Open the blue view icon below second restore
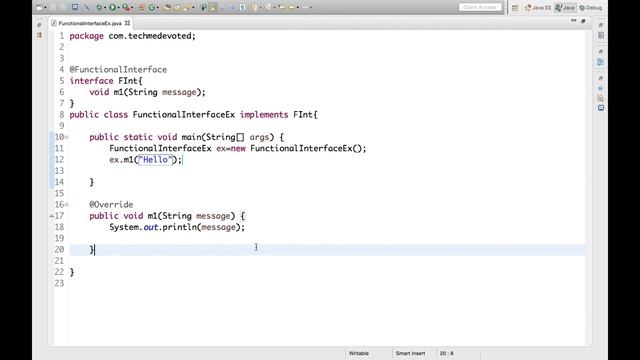Image resolution: width=640 pixels, height=360 pixels. pyautogui.click(x=601, y=62)
